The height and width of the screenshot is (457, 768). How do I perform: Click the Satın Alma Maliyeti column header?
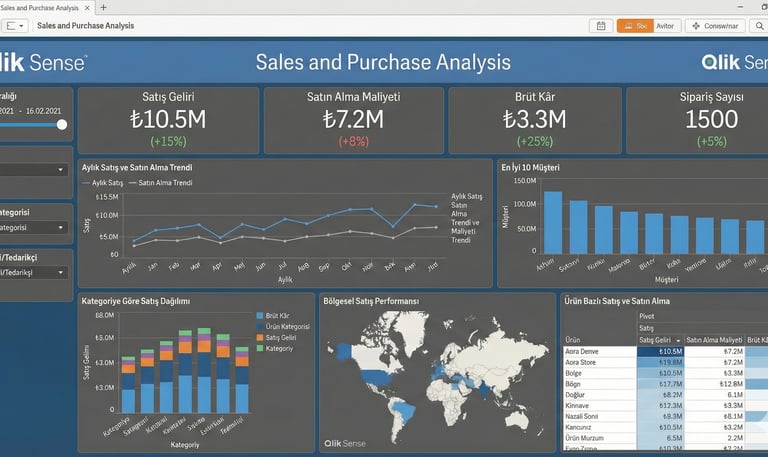pyautogui.click(x=714, y=340)
